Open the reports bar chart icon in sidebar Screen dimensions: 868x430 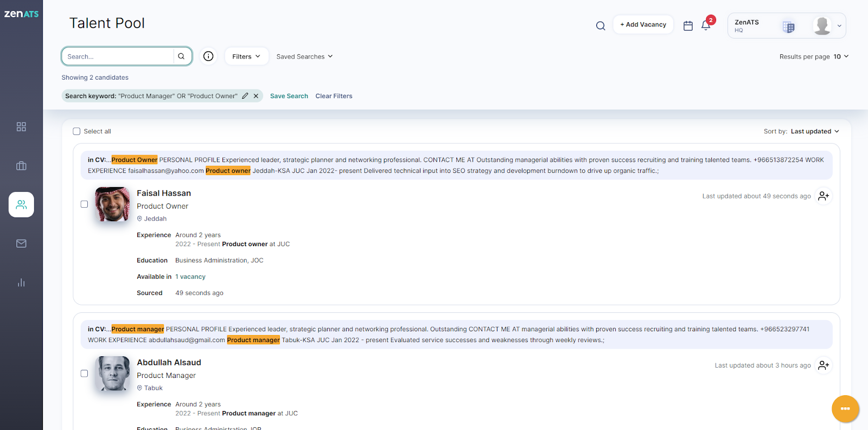(x=21, y=283)
